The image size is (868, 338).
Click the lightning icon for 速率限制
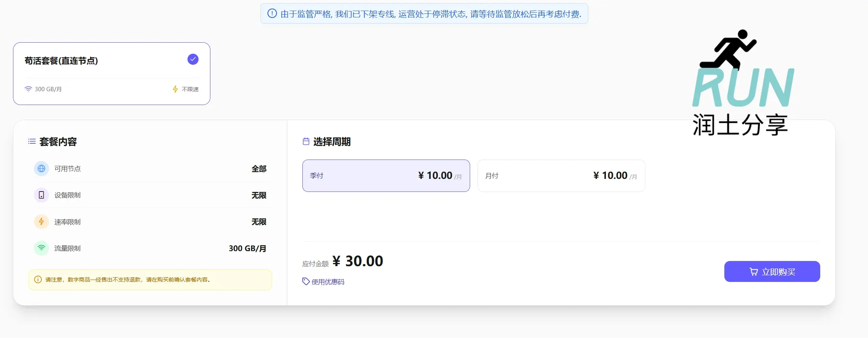pos(41,222)
